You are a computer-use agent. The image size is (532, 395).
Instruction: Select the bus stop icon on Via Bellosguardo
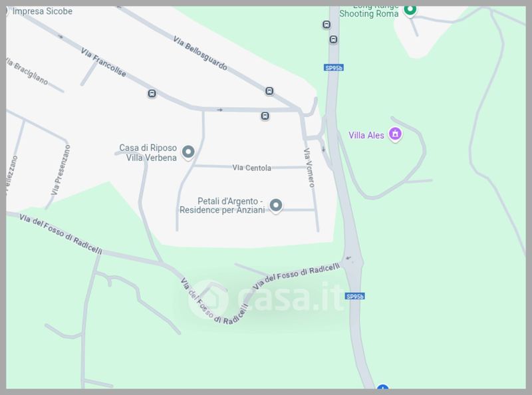tap(269, 91)
